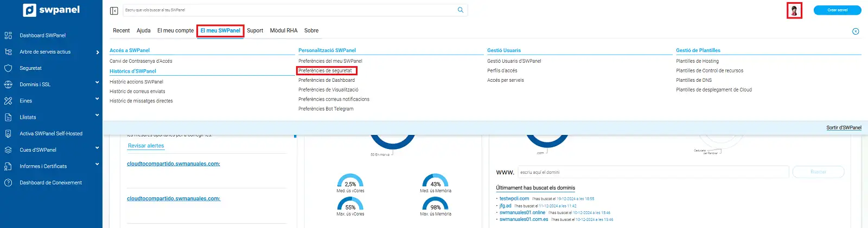
Task: Open the user profile avatar
Action: (x=794, y=10)
